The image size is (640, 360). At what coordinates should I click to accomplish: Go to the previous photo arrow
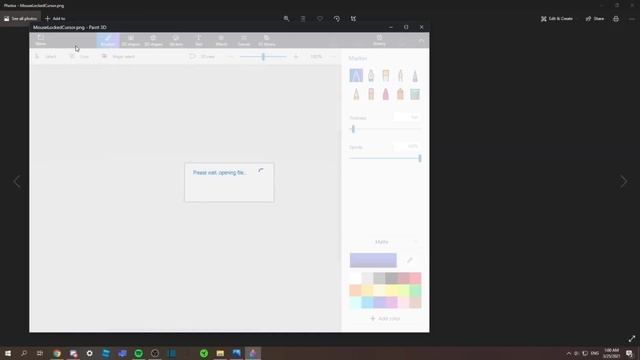click(x=17, y=181)
